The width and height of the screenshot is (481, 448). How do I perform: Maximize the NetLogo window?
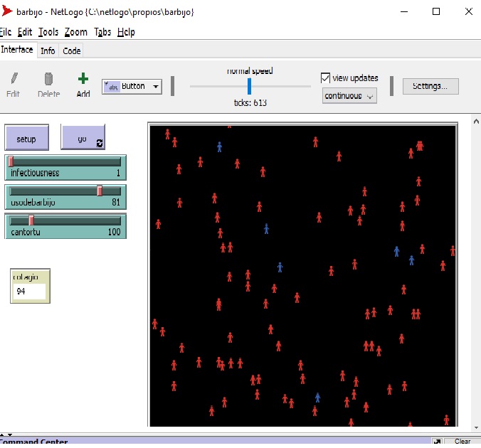tap(435, 12)
